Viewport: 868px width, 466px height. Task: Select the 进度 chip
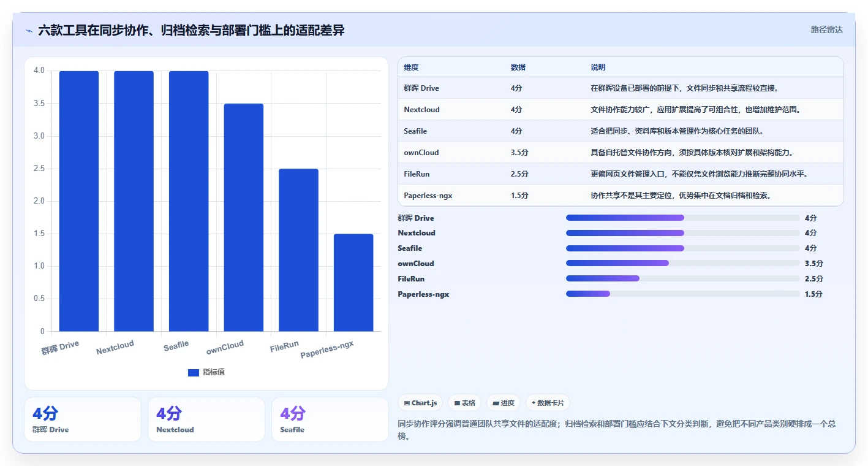pyautogui.click(x=503, y=403)
